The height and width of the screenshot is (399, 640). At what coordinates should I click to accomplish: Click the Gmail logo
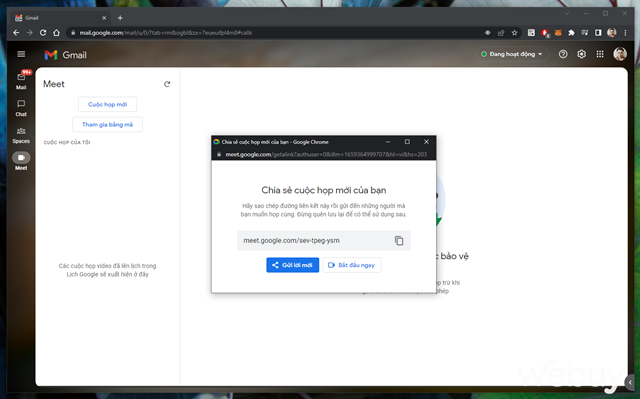click(x=66, y=55)
